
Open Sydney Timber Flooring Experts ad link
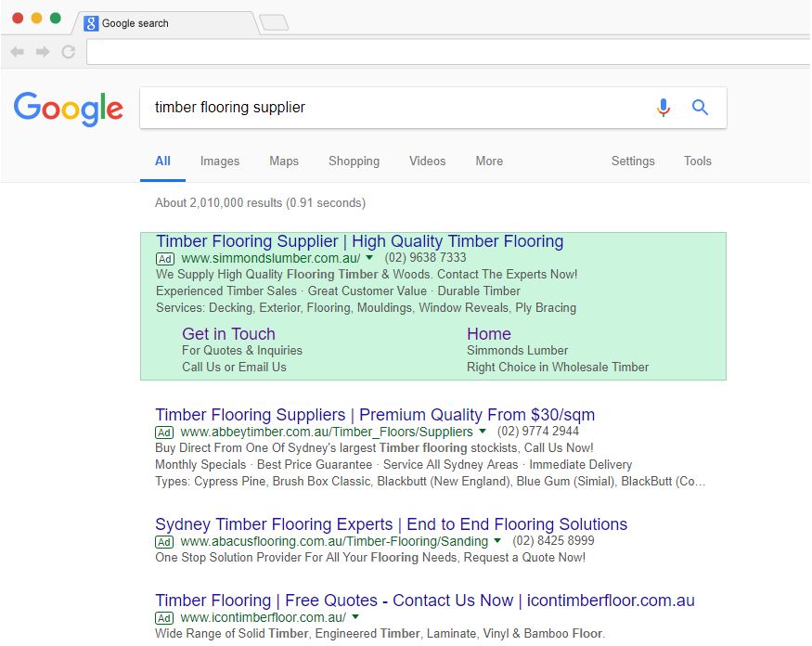391,524
